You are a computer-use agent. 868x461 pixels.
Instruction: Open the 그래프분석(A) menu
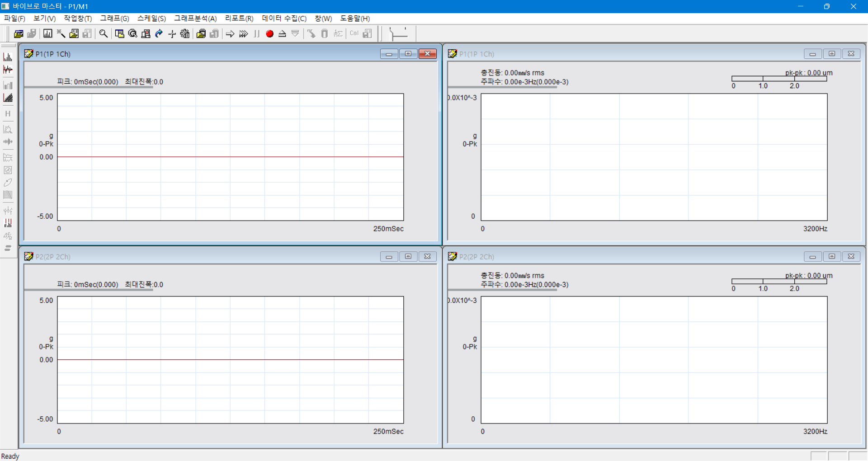coord(195,19)
